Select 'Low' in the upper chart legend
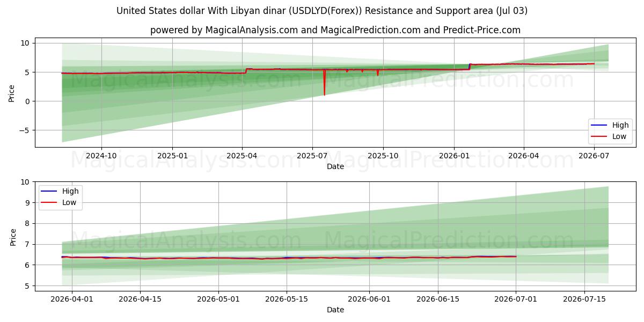 tap(619, 136)
